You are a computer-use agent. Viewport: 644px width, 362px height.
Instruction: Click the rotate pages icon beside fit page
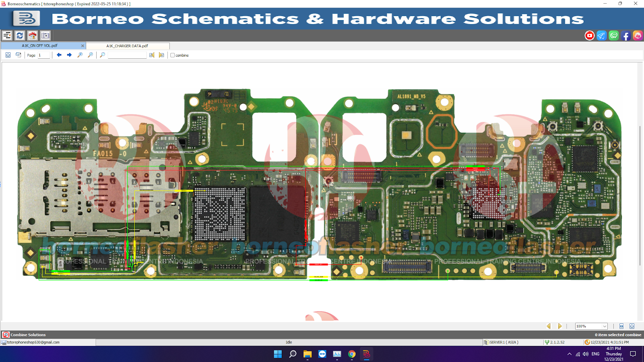click(x=18, y=55)
